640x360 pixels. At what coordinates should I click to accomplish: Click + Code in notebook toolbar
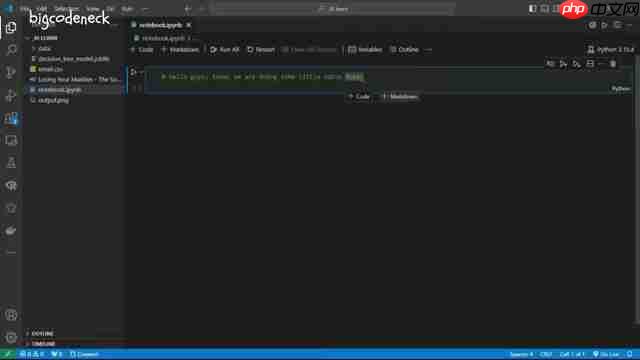click(x=142, y=50)
